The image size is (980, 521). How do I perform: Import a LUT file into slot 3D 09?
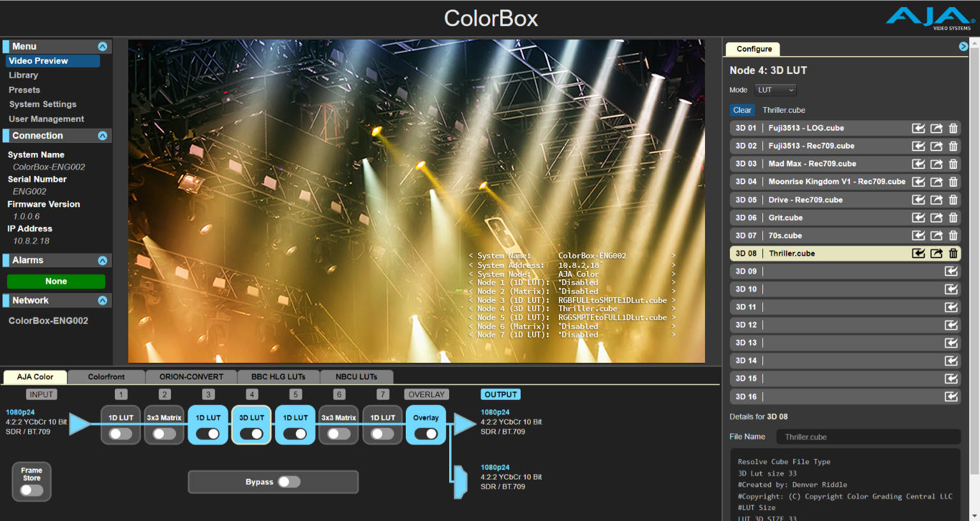[x=951, y=271]
